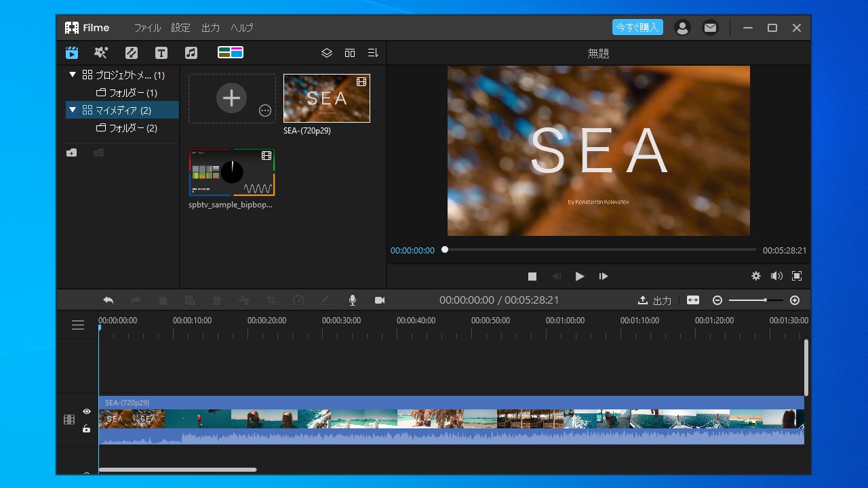Click the edit pencil icon
The width and height of the screenshot is (868, 488).
(325, 300)
